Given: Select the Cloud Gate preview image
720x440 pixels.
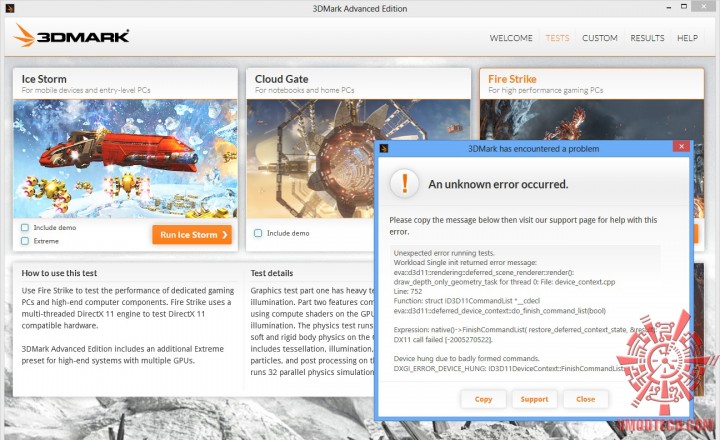Looking at the screenshot, I should pos(310,159).
